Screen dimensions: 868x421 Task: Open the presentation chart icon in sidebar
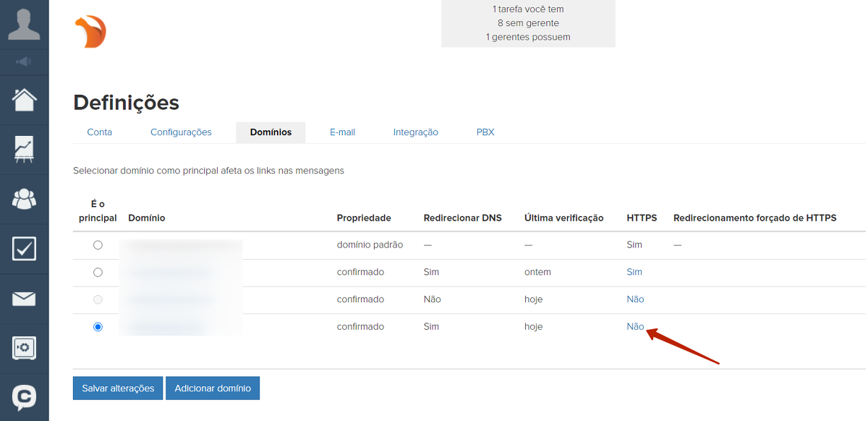[x=24, y=149]
